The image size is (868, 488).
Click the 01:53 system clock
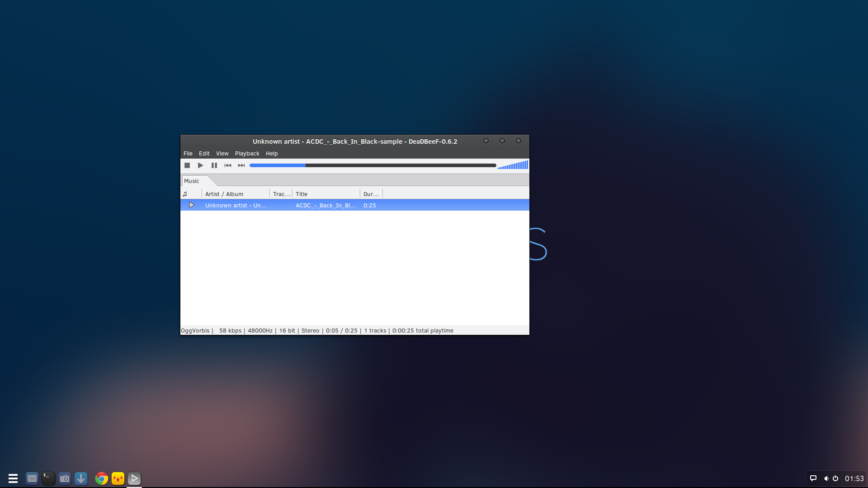[854, 479]
